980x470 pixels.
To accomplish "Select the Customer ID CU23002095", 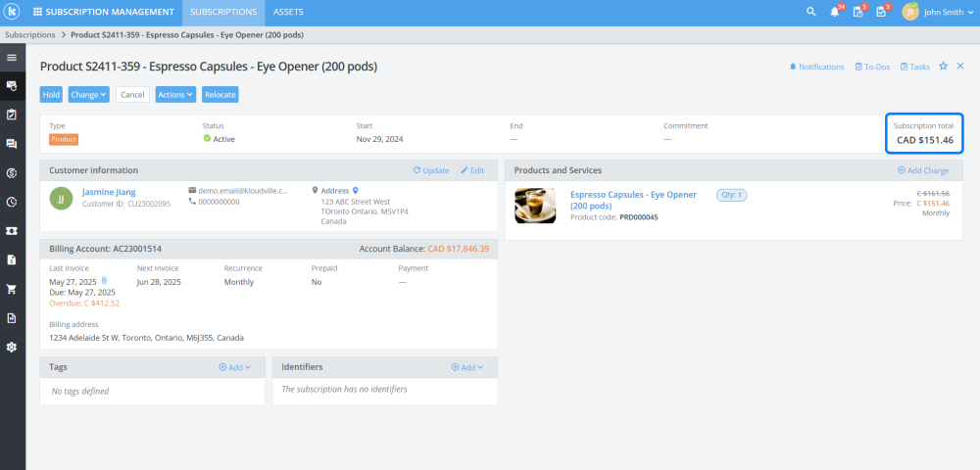I will tap(126, 204).
